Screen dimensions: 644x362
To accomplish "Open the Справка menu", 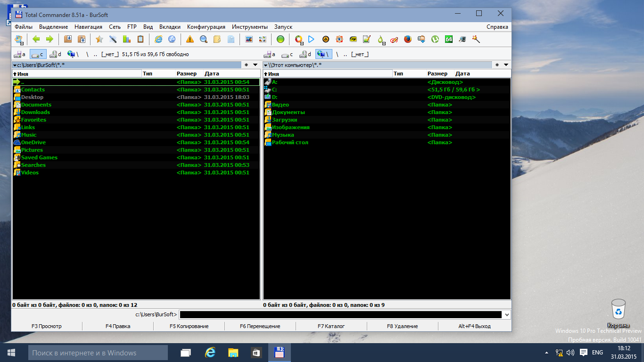I will [x=497, y=27].
